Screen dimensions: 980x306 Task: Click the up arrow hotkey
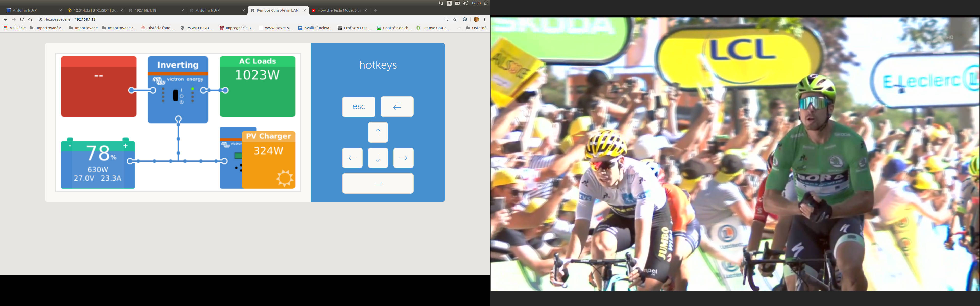click(377, 132)
